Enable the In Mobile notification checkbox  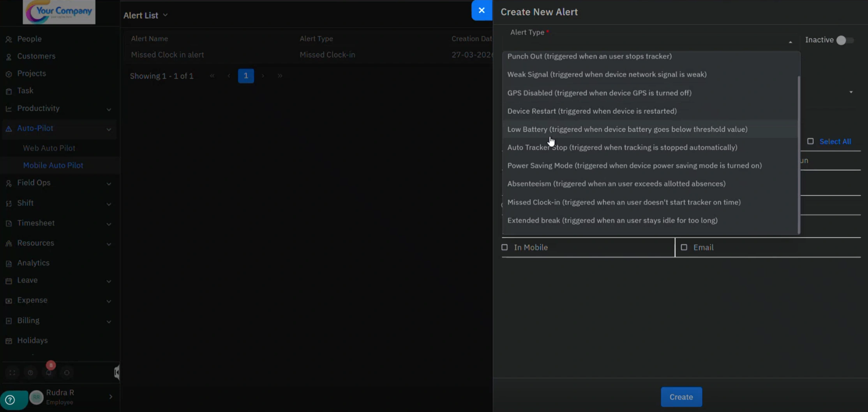pos(505,247)
